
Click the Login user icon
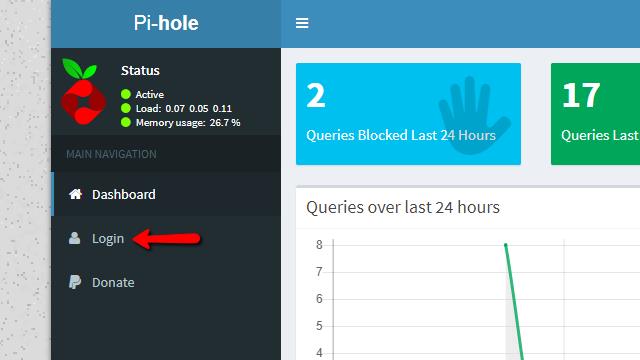pos(74,238)
